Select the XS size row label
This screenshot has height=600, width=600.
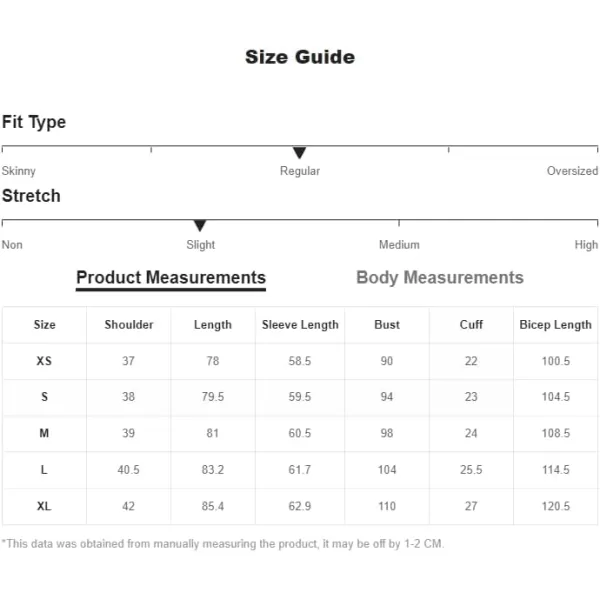[x=44, y=361]
